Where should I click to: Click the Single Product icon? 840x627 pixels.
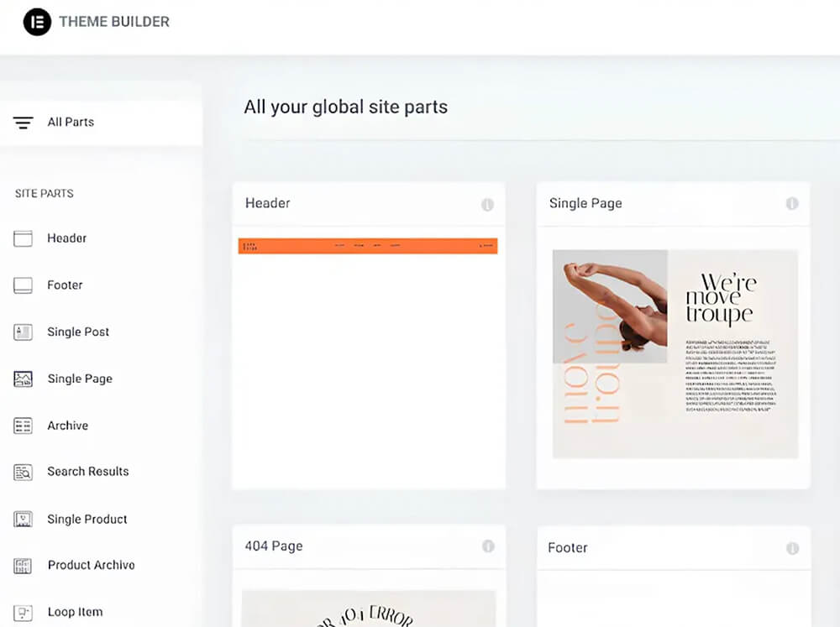click(23, 519)
